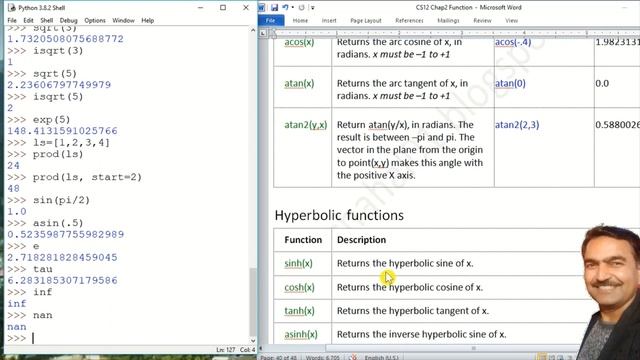Open the Options menu in Python Shell
This screenshot has height=360, width=640.
(x=95, y=20)
